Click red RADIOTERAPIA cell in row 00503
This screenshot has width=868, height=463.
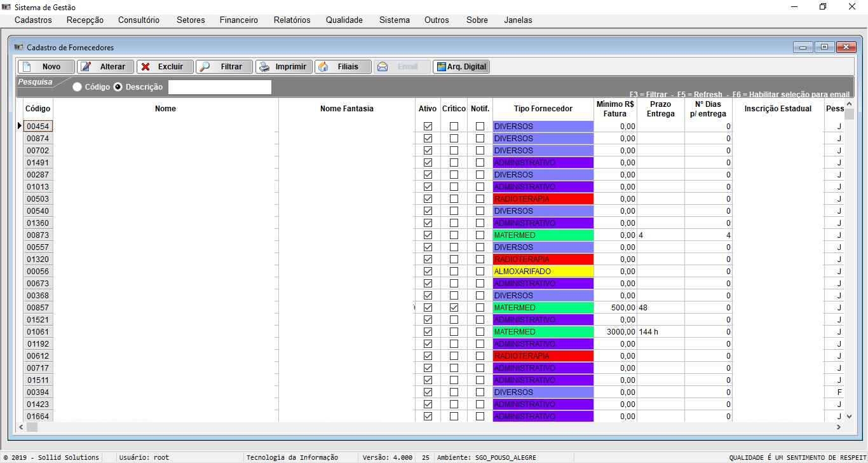[543, 199]
